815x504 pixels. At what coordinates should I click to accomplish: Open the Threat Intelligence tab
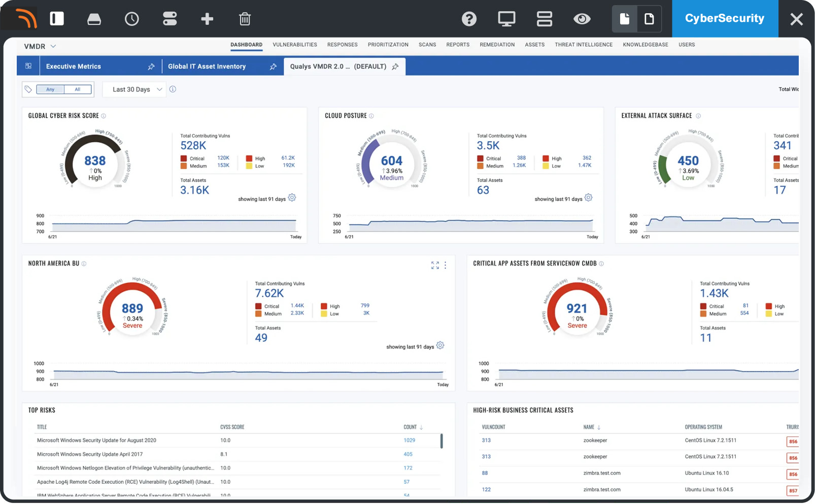click(584, 45)
